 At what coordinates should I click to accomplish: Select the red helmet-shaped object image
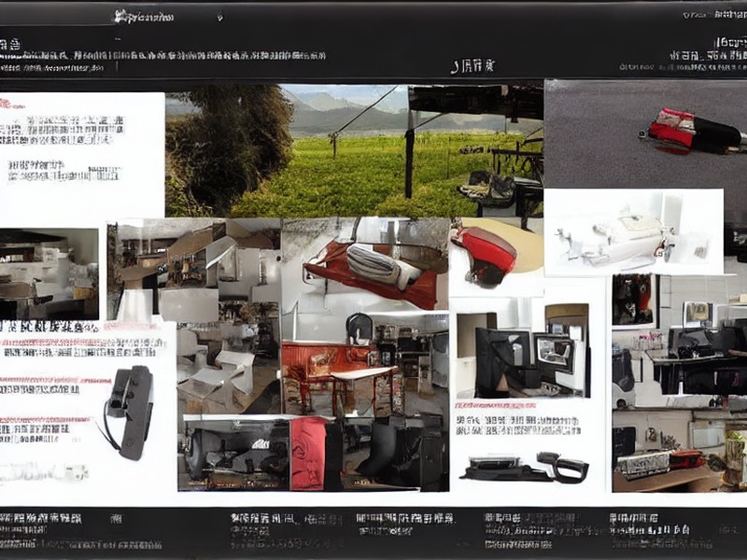coord(497,256)
